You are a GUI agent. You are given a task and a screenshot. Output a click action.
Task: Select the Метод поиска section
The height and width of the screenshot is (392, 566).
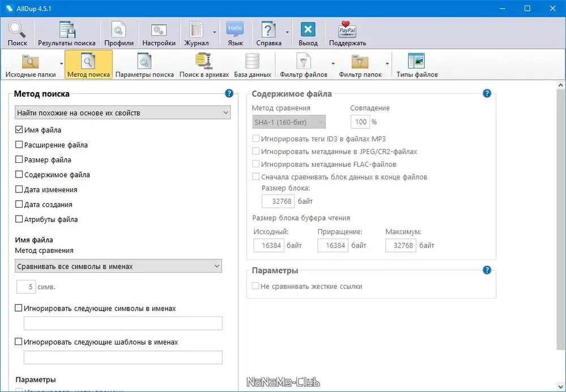point(88,64)
